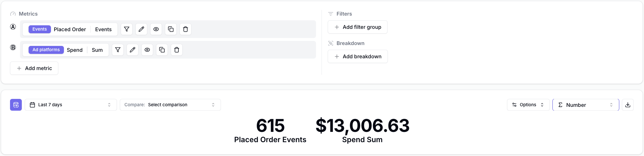Toggle visibility of the Placed Order metric
This screenshot has height=156, width=644.
pos(156,29)
